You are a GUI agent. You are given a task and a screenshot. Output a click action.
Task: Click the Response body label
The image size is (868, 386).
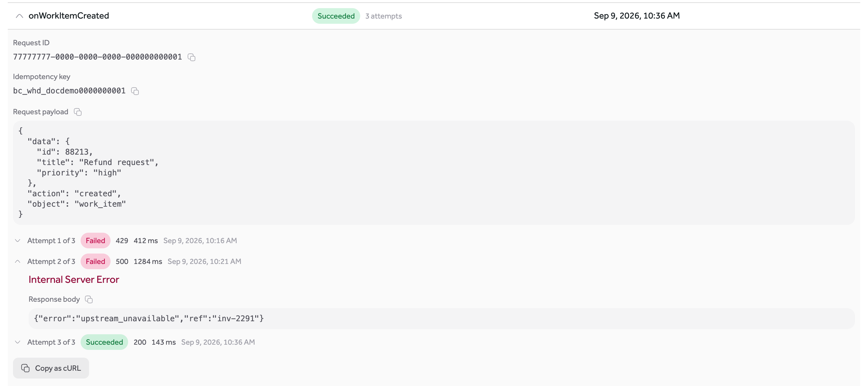(54, 299)
